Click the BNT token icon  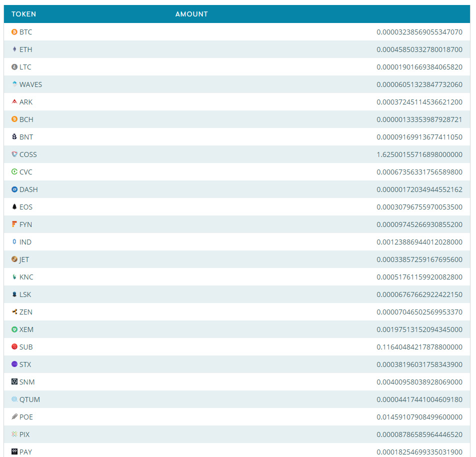(x=14, y=136)
